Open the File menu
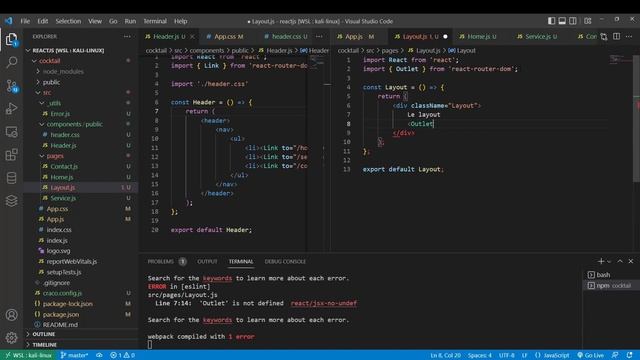The image size is (640, 360). [x=25, y=21]
